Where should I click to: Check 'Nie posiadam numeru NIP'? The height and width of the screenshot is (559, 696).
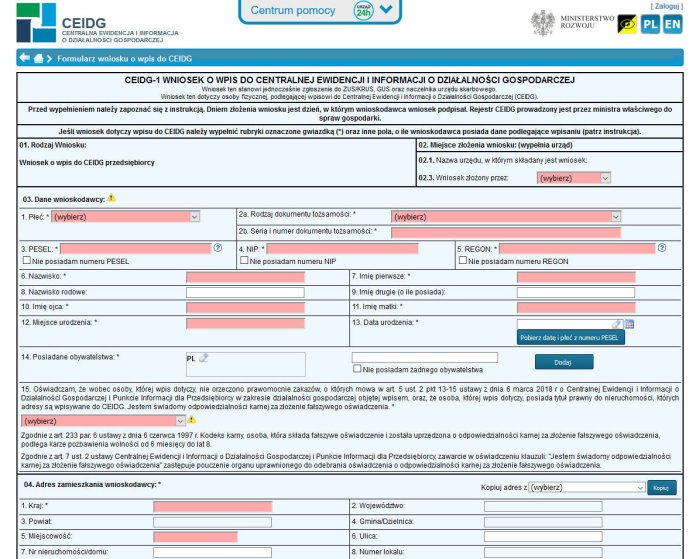245,261
